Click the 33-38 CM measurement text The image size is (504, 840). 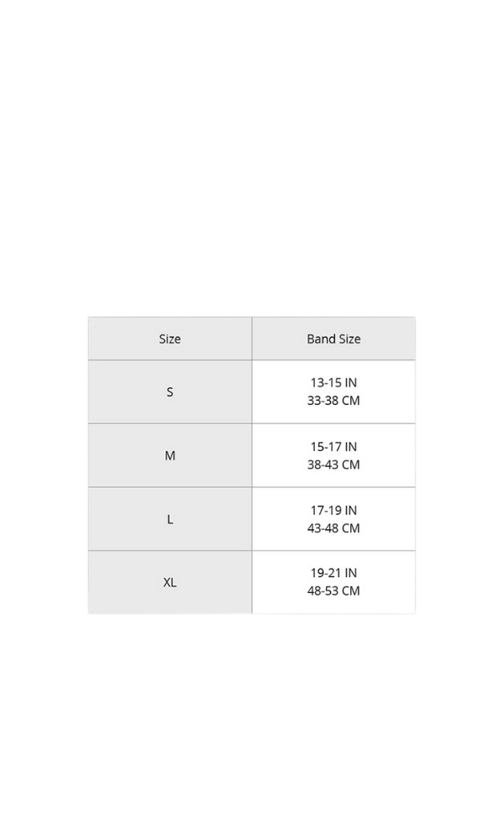[333, 401]
